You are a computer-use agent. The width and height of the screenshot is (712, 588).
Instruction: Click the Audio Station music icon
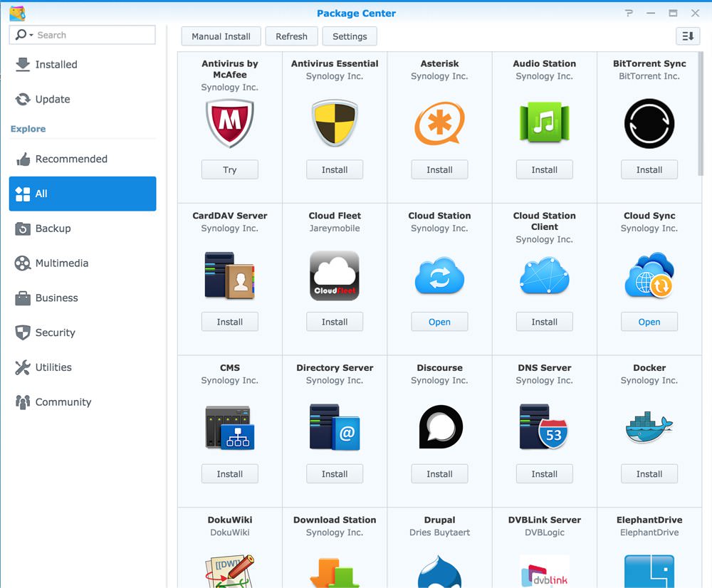(545, 122)
